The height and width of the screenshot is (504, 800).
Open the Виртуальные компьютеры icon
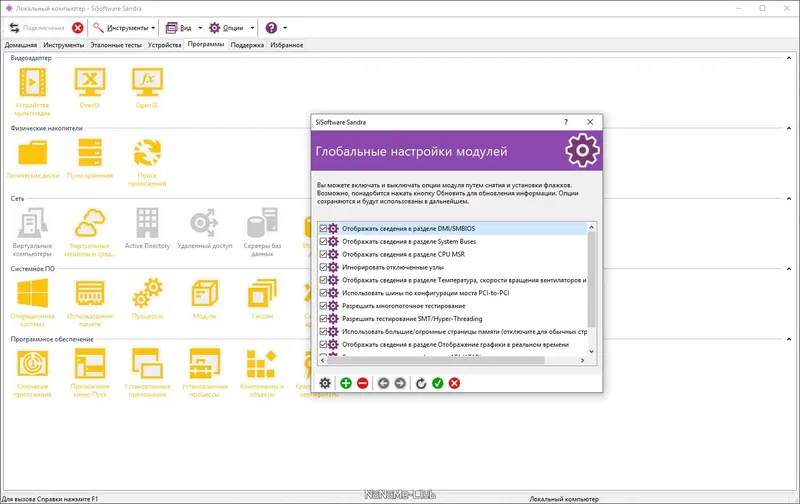(33, 223)
